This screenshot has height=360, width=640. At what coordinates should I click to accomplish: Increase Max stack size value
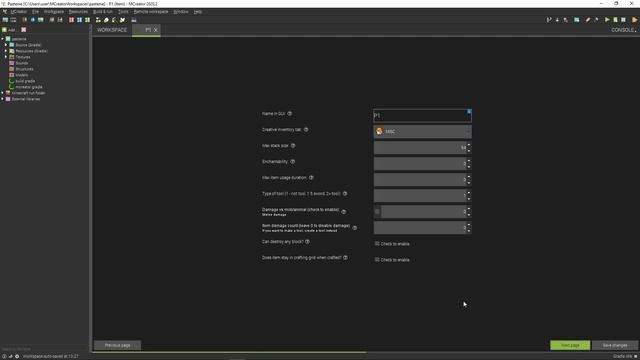(469, 144)
